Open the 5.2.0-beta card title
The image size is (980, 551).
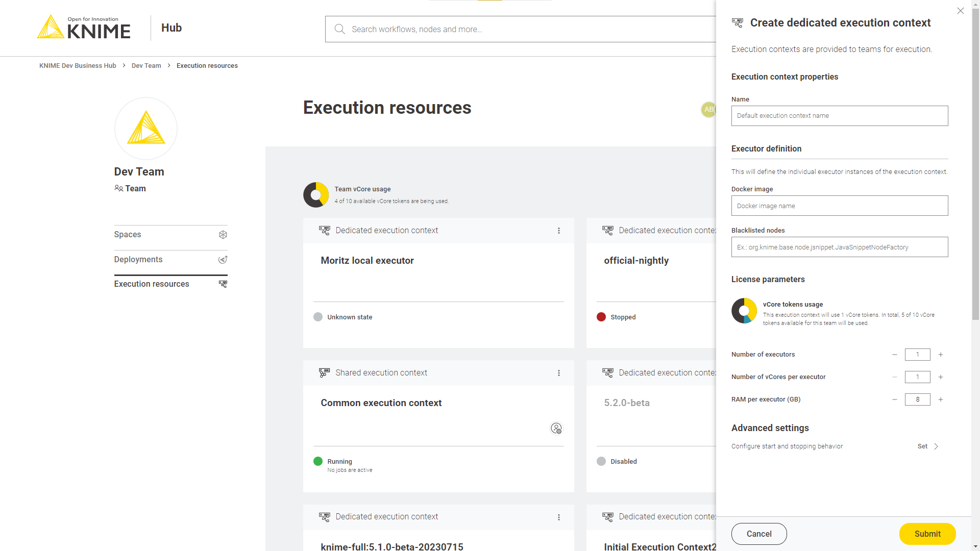click(627, 403)
